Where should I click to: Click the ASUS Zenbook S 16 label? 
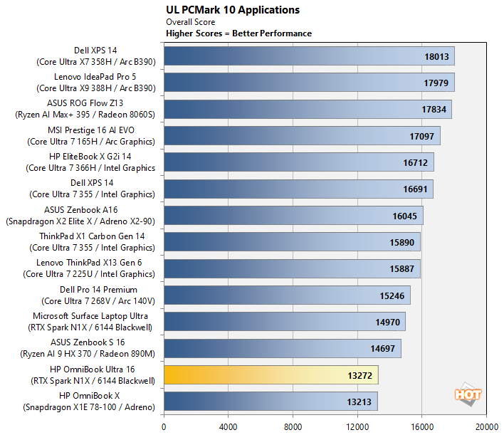point(88,348)
